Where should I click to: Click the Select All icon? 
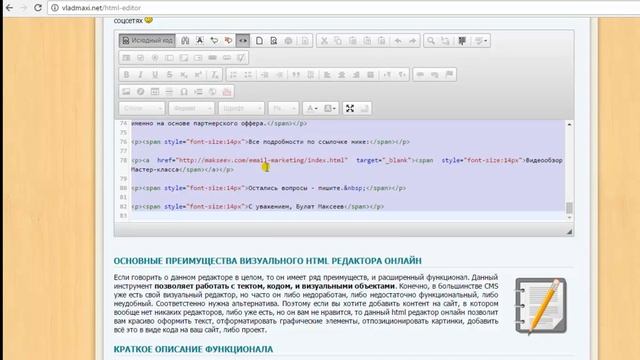[462, 40]
